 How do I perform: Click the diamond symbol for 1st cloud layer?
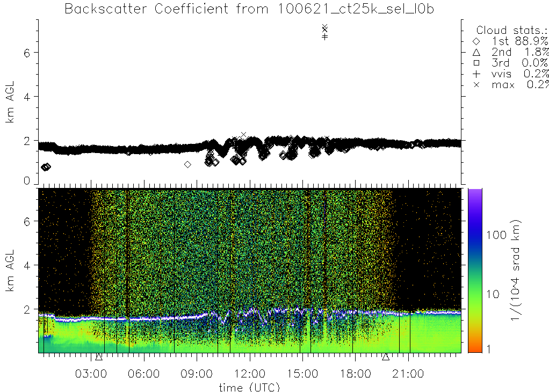pyautogui.click(x=476, y=41)
